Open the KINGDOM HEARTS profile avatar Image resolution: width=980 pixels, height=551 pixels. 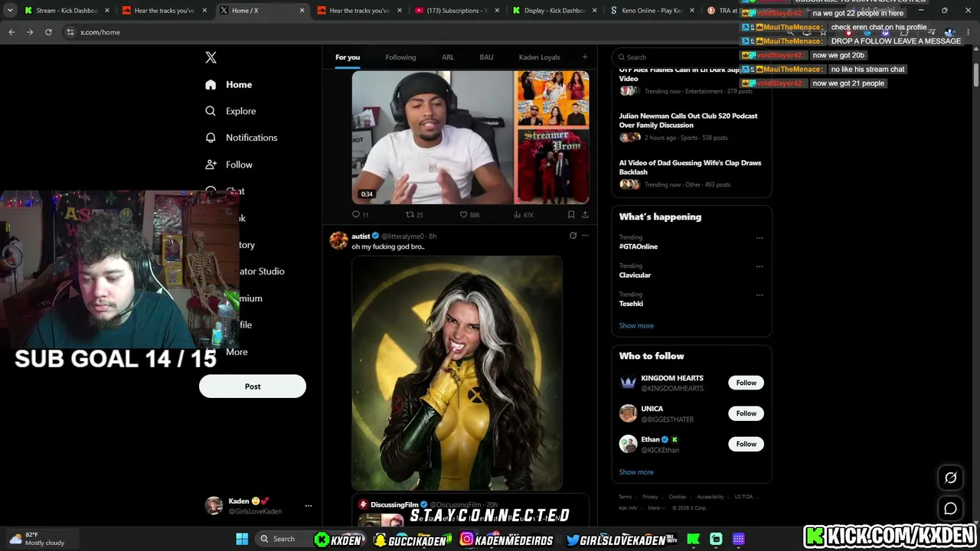pos(628,383)
